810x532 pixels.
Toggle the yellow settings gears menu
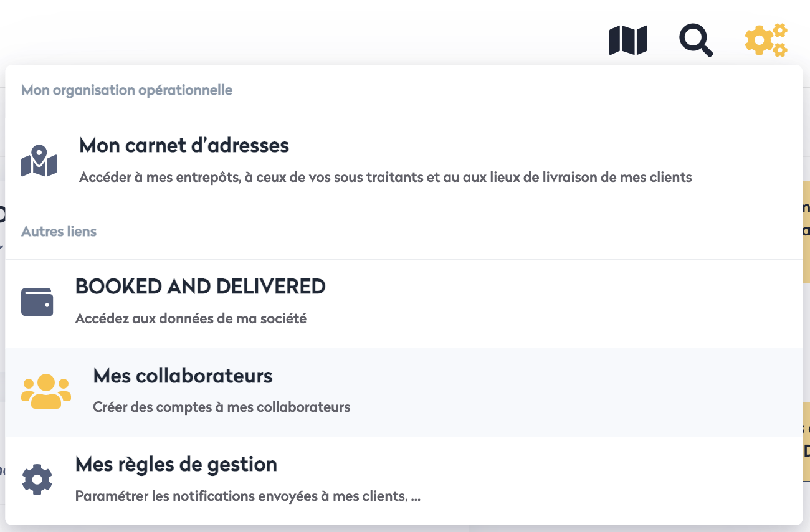[766, 40]
